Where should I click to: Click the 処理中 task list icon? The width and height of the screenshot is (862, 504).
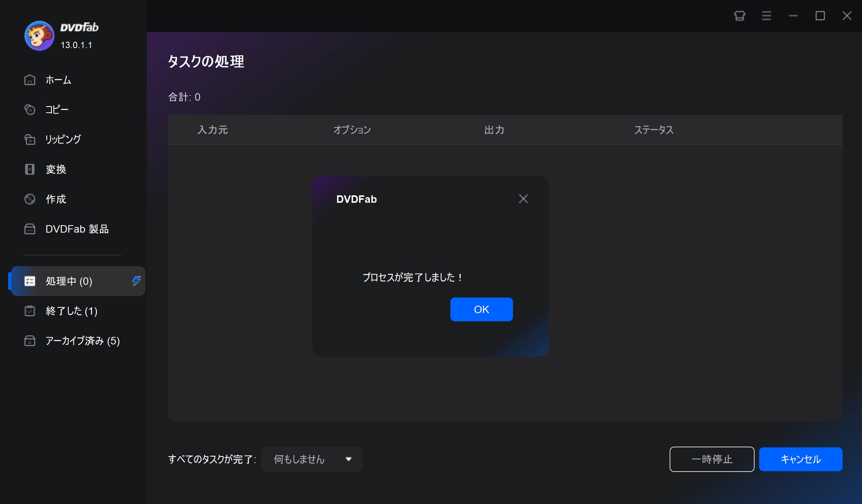(x=30, y=281)
